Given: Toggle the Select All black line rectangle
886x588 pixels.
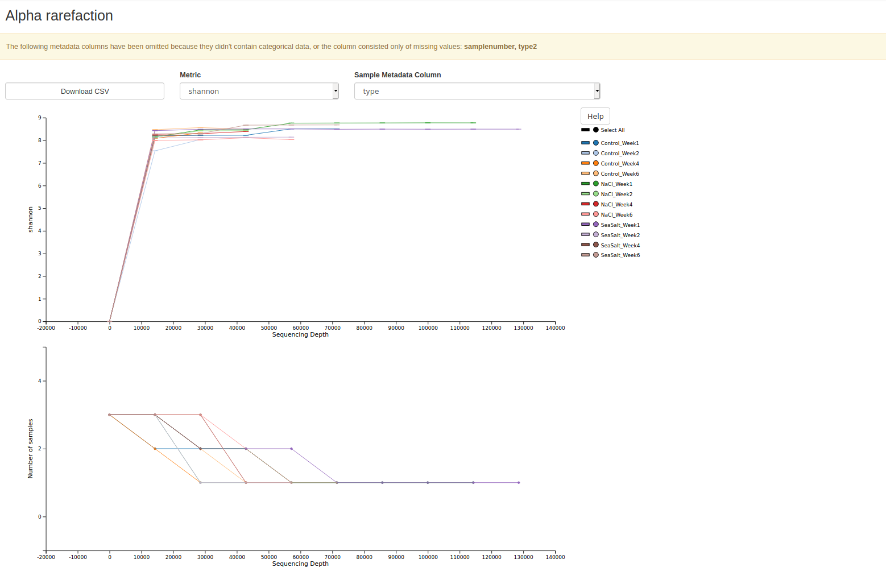Looking at the screenshot, I should click(585, 130).
